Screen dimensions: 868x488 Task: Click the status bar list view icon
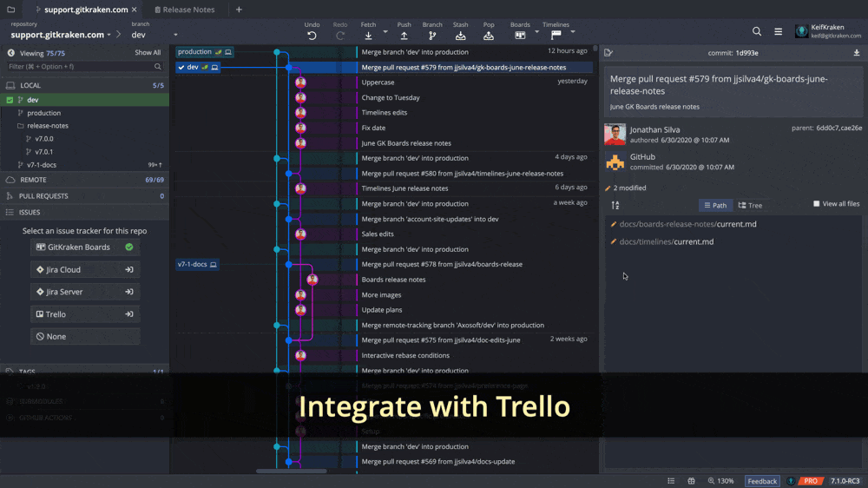pyautogui.click(x=671, y=481)
